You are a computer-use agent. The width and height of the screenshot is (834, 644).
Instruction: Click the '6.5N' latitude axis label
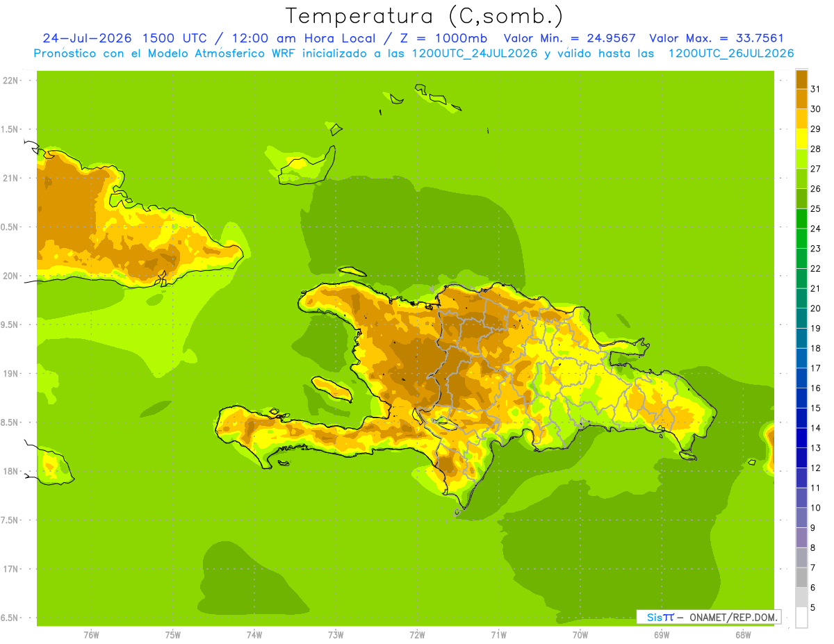point(10,618)
